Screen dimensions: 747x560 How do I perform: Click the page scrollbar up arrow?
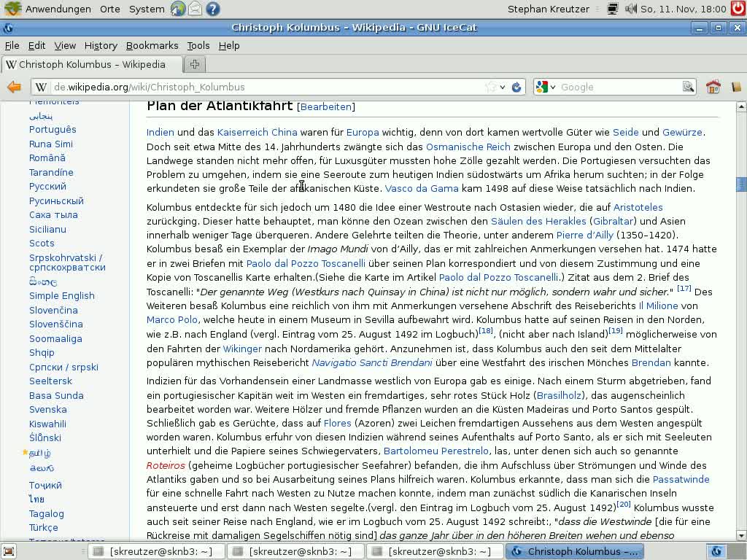click(x=741, y=106)
